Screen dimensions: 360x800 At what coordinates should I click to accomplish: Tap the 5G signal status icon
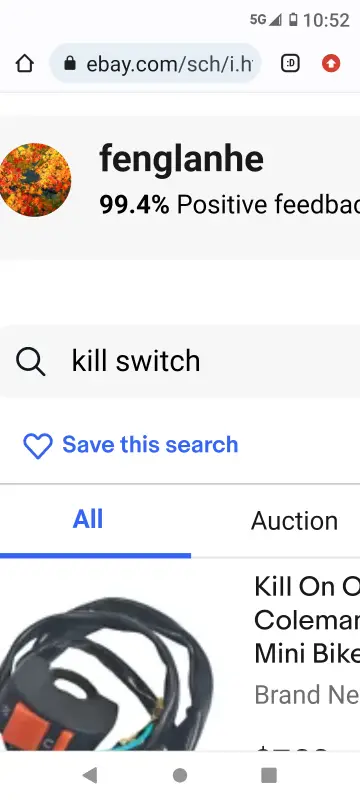click(265, 20)
